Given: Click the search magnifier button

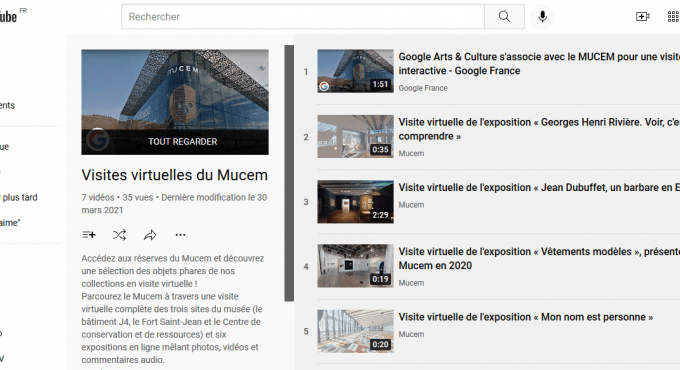Looking at the screenshot, I should click(504, 16).
